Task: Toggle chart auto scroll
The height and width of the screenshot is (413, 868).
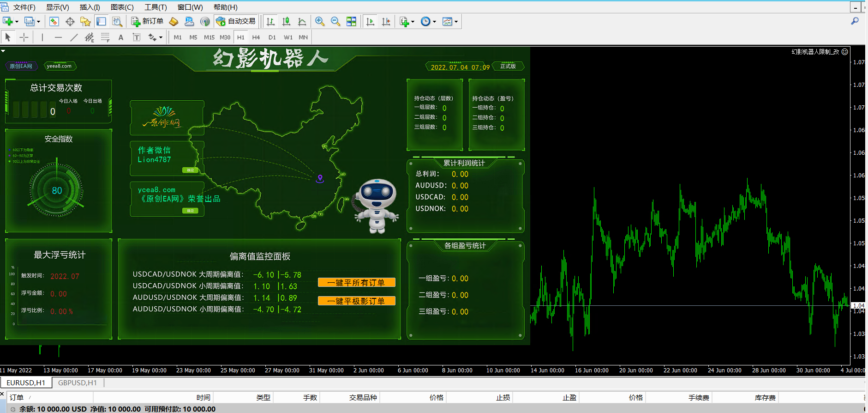Action: [x=370, y=21]
